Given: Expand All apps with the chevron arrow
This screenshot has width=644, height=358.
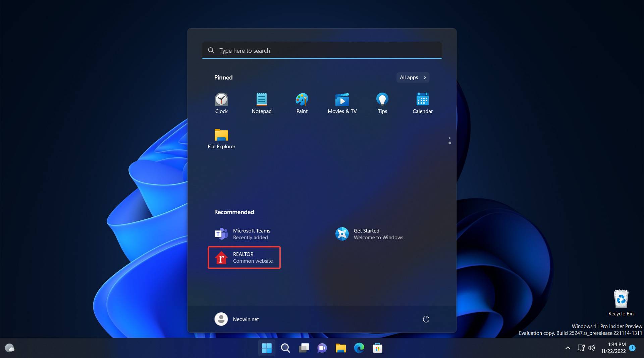Looking at the screenshot, I should coord(424,78).
